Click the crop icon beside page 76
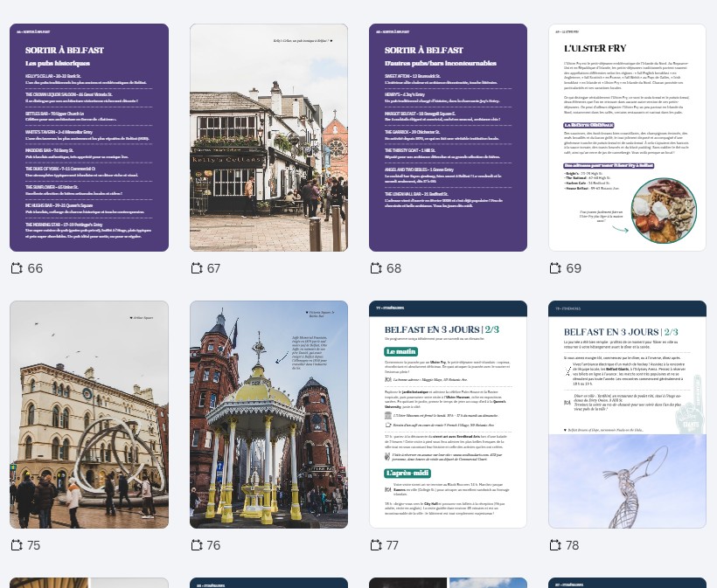717x588 pixels. click(197, 545)
